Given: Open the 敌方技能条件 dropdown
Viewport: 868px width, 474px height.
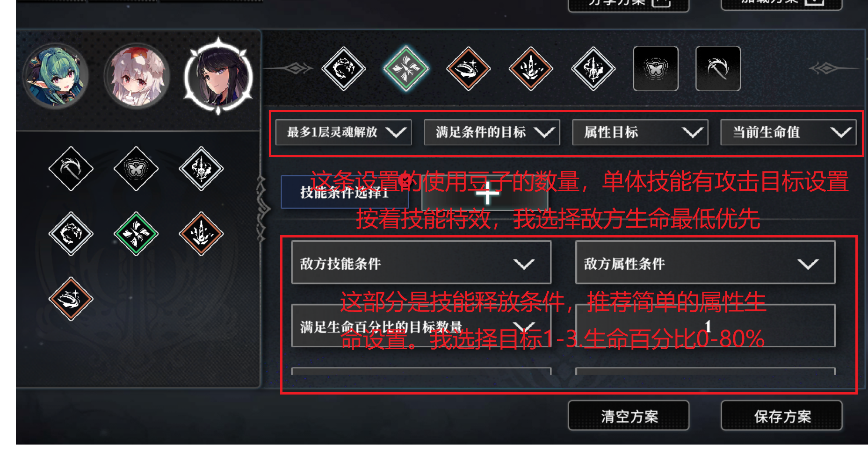Looking at the screenshot, I should coord(421,263).
